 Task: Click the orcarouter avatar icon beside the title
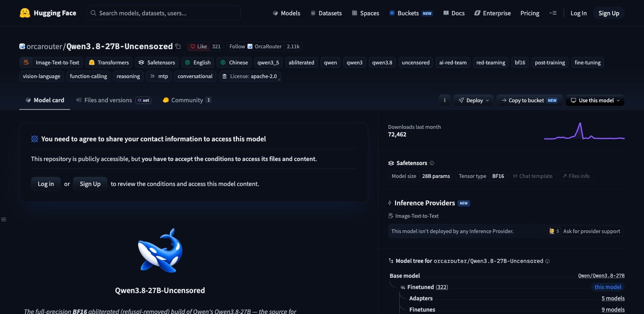coord(22,46)
